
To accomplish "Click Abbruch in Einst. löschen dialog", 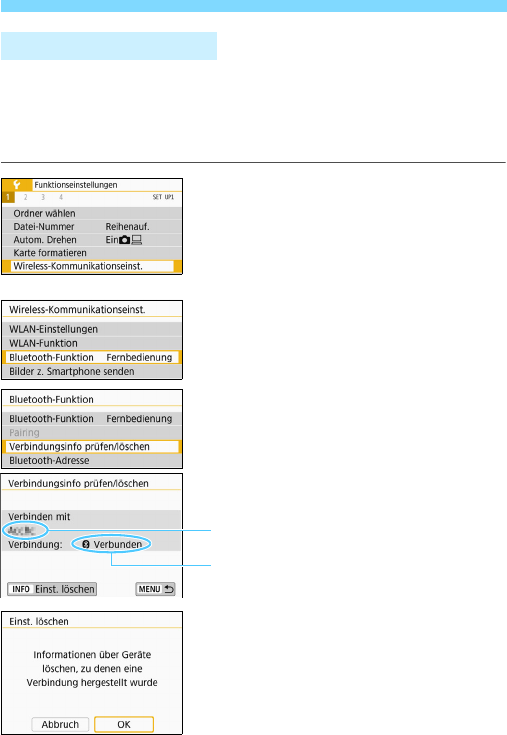I will tap(60, 724).
